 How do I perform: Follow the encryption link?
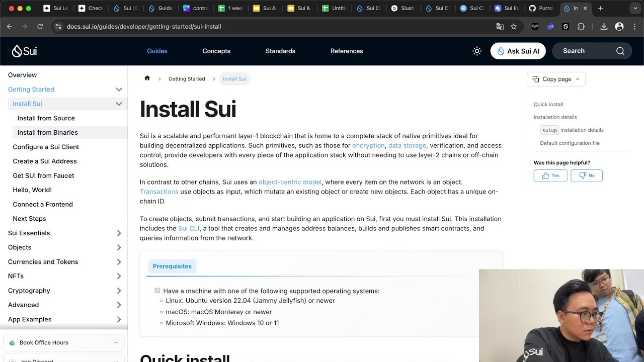pos(368,145)
